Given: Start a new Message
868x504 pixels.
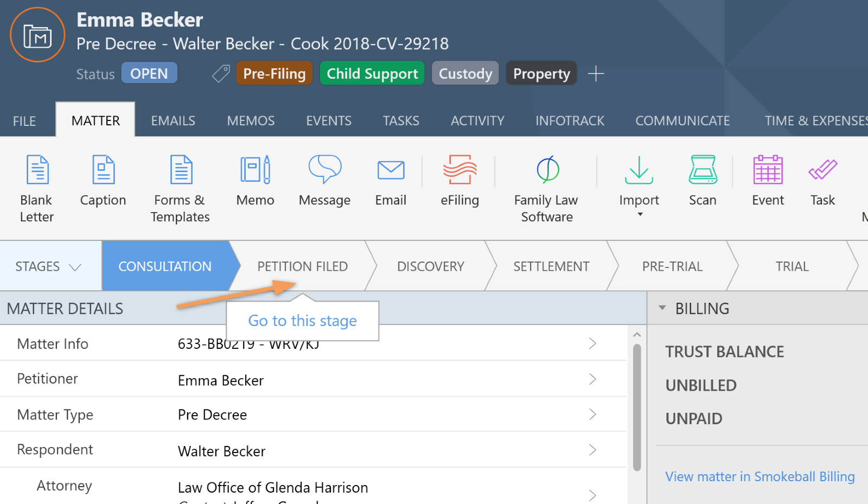Looking at the screenshot, I should tap(324, 181).
